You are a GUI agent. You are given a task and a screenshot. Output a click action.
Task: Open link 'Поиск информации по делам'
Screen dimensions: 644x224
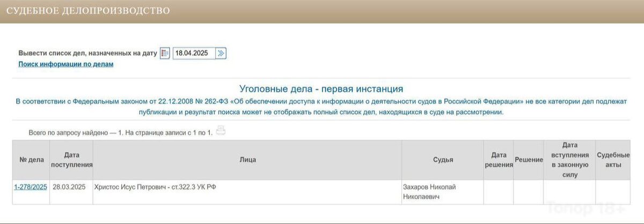coord(66,64)
